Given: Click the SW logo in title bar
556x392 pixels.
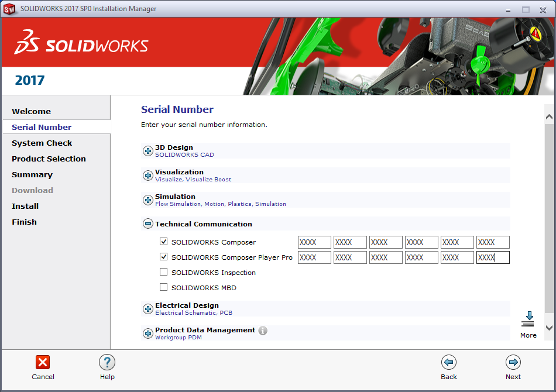Looking at the screenshot, I should [9, 9].
